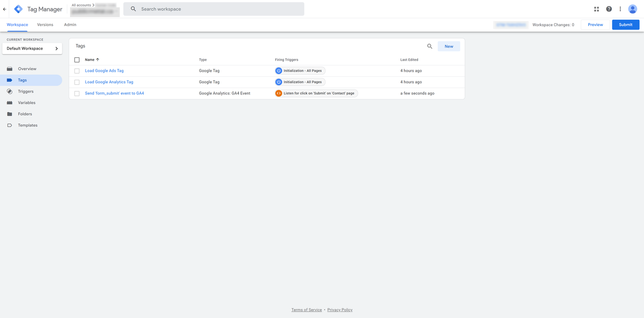
Task: Click the Tag Manager diamond logo
Action: pyautogui.click(x=19, y=9)
